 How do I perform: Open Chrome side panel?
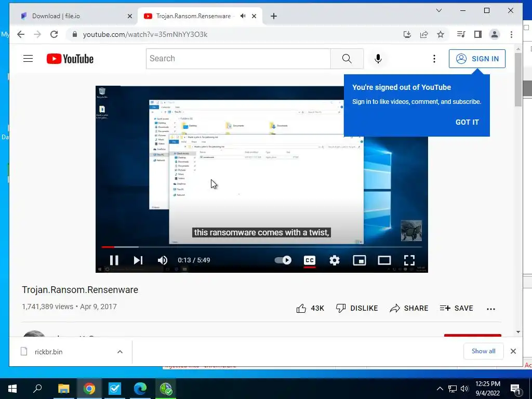click(478, 34)
